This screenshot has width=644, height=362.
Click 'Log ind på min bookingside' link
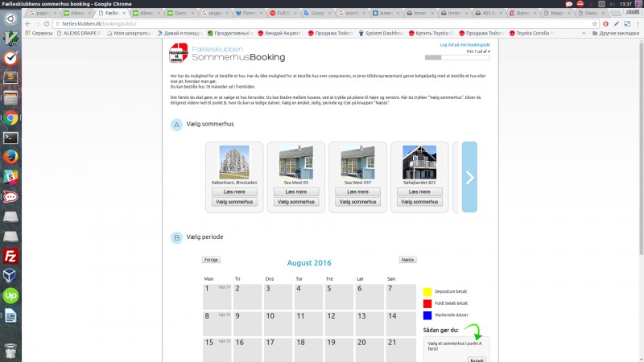coord(465,45)
